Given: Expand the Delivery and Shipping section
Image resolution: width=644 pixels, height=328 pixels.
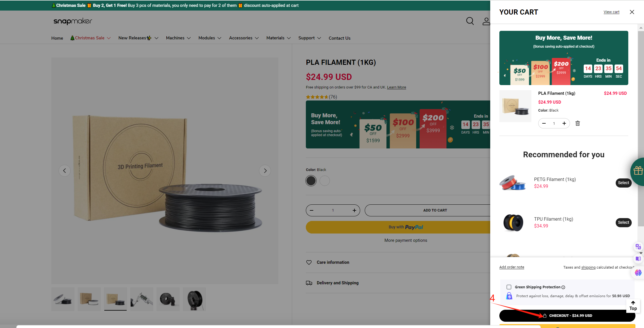Looking at the screenshot, I should 338,283.
